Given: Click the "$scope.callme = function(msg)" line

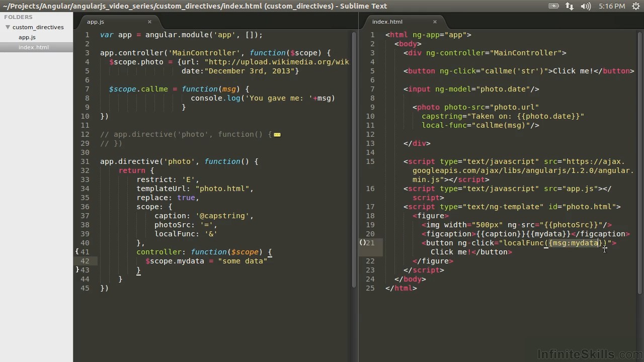Looking at the screenshot, I should tap(179, 89).
